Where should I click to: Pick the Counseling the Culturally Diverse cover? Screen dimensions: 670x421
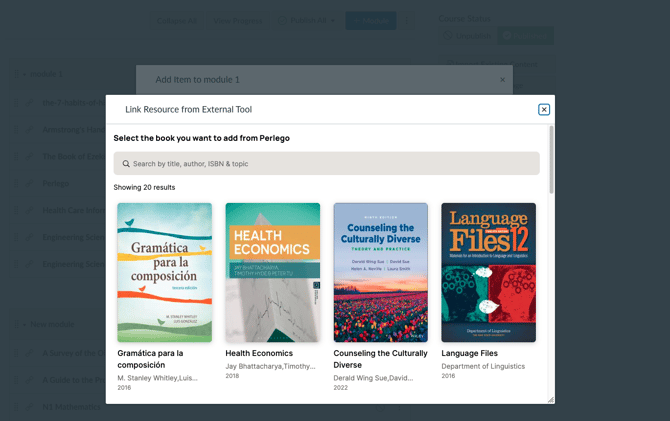(381, 272)
